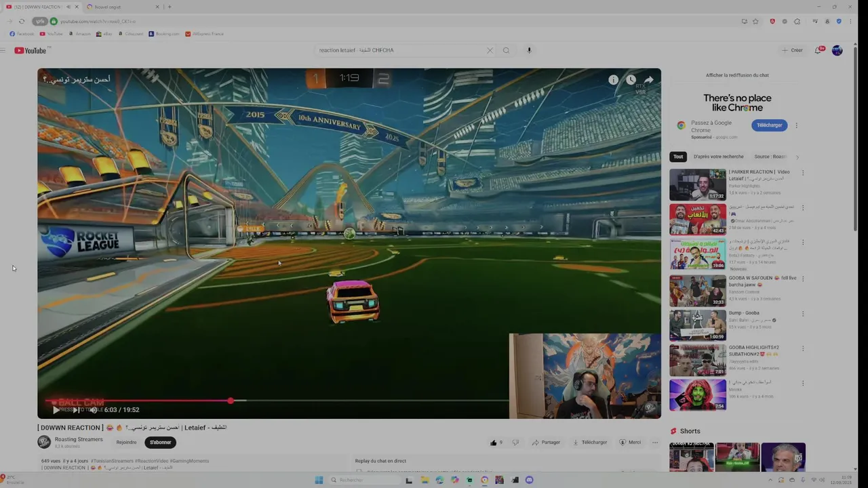Subscribe with the S'abonner button
Viewport: 868px width, 488px height.
(160, 443)
